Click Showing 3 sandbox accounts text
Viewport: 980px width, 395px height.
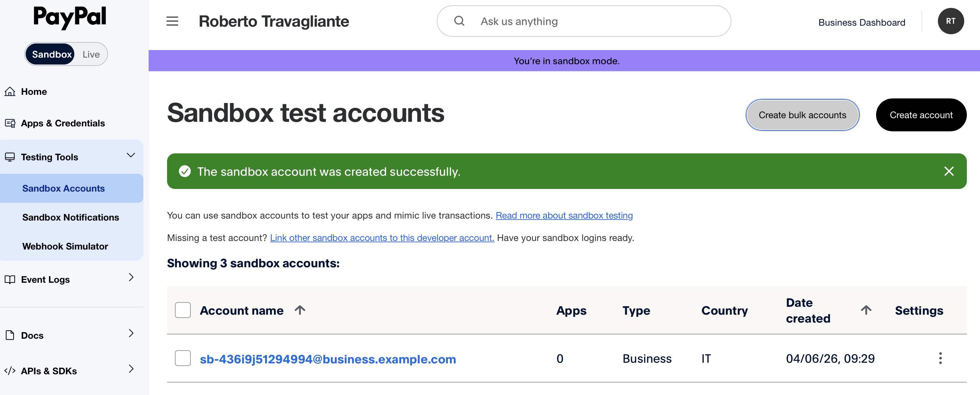[253, 263]
